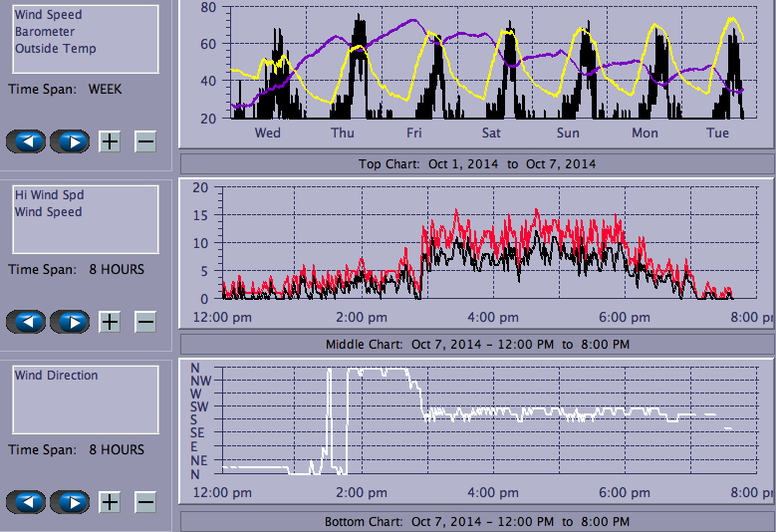Hit the minus button for Wind Direction chart
Image resolution: width=776 pixels, height=532 pixels.
click(145, 501)
